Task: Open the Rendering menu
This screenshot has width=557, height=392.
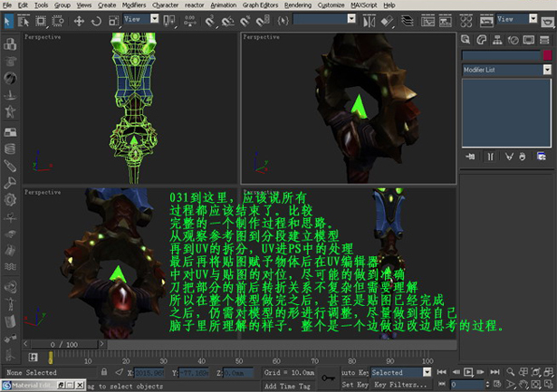Action: click(297, 5)
